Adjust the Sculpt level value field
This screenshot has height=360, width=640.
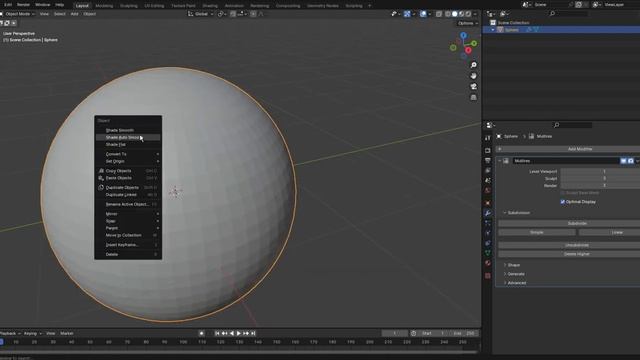click(x=600, y=178)
